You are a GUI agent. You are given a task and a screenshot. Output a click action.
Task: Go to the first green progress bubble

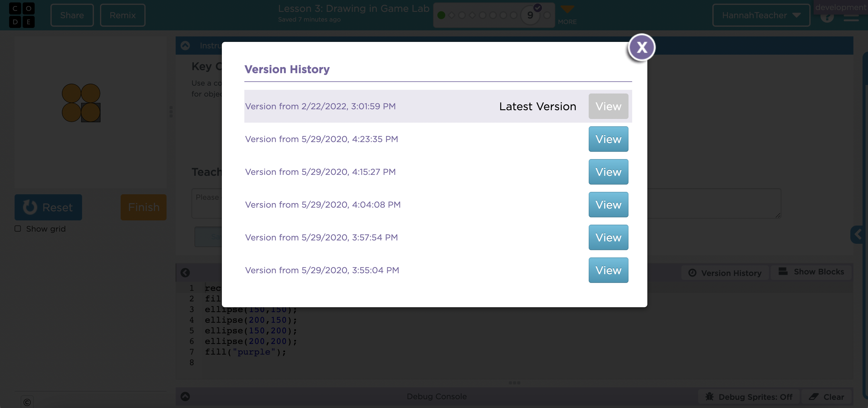pyautogui.click(x=441, y=15)
